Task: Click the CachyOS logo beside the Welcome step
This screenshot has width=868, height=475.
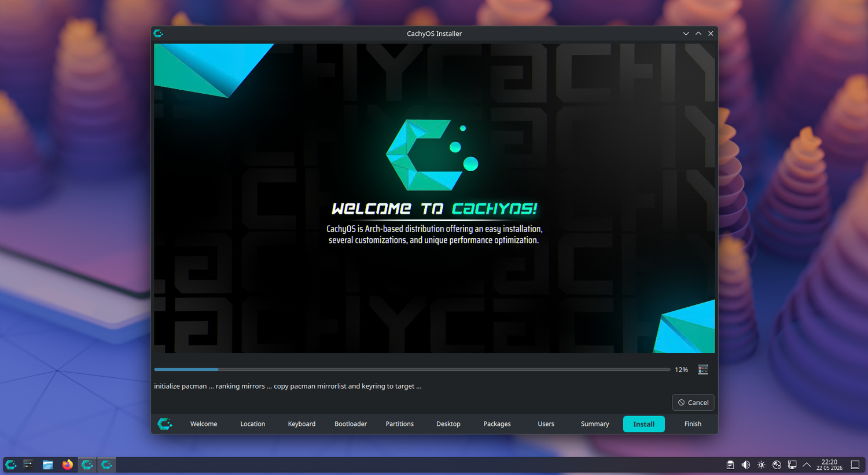Action: [165, 424]
